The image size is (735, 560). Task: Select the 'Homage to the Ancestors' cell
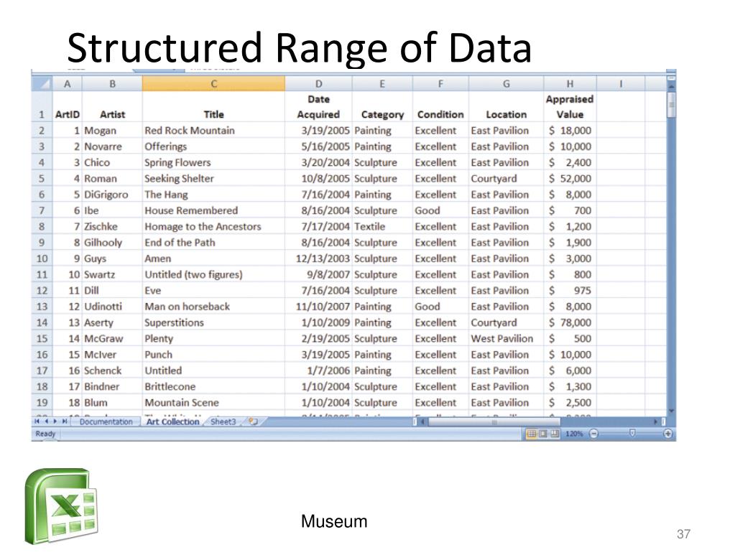point(213,227)
